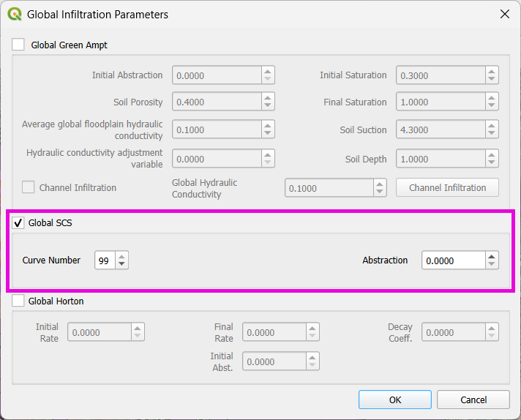Screen dimensions: 521x420
Task: Decrease SCS Abstraction value with down arrow
Action: (492, 264)
